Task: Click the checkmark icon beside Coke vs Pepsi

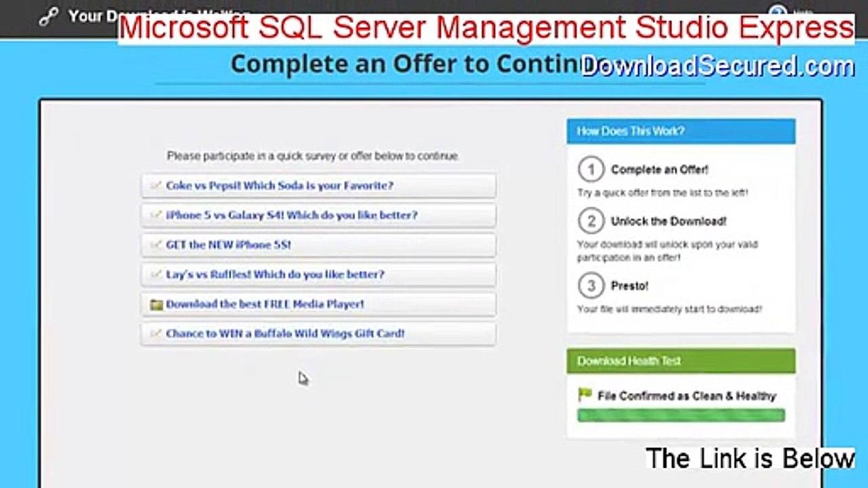Action: [156, 186]
